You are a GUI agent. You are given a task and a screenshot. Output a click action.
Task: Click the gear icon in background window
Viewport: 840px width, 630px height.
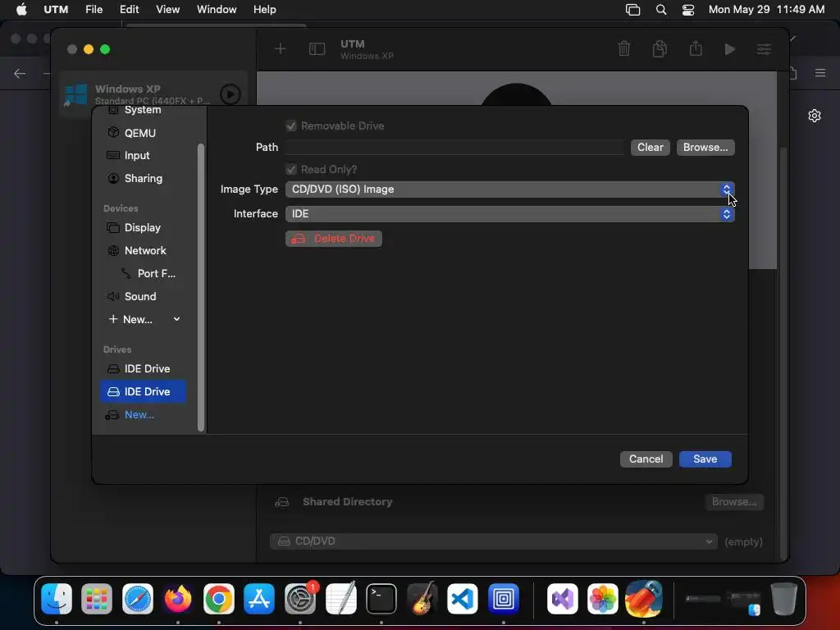click(x=815, y=116)
